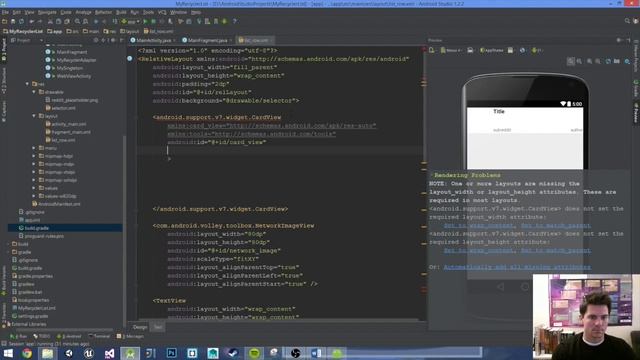Screen dimensions: 640x360
Task: Click the Open folder icon in toolbar
Action: click(4, 21)
